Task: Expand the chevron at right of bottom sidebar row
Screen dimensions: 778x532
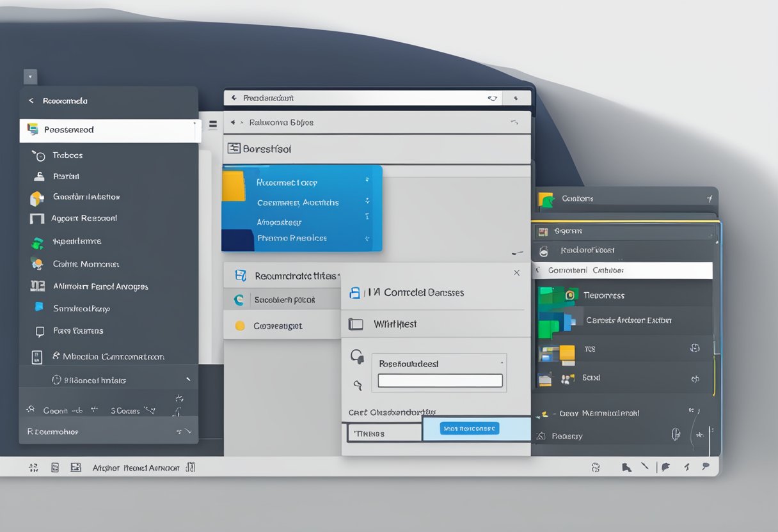Action: [187, 432]
